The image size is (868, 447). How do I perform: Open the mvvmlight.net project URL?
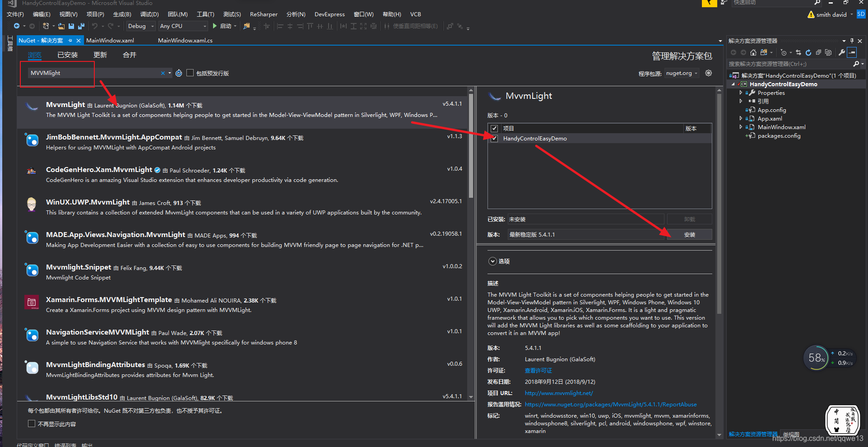[559, 393]
